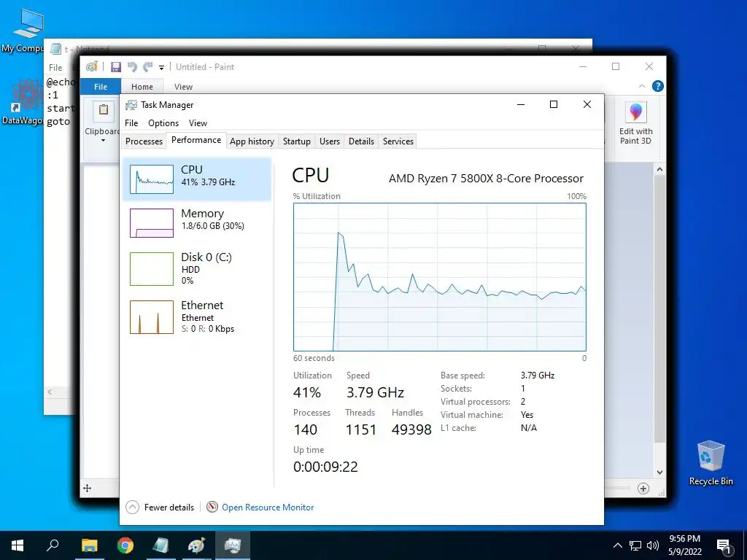Open the Services tab

coord(398,141)
